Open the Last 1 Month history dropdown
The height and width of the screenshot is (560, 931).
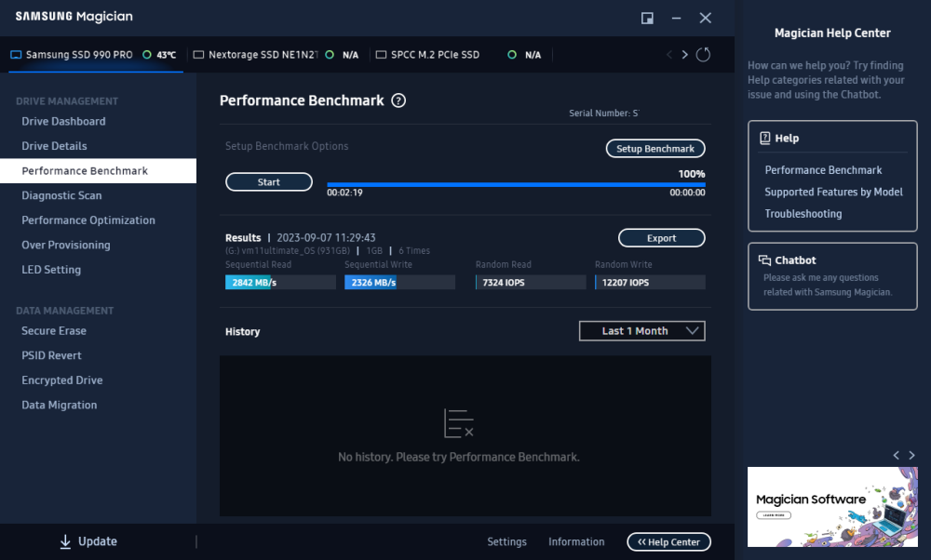point(641,331)
